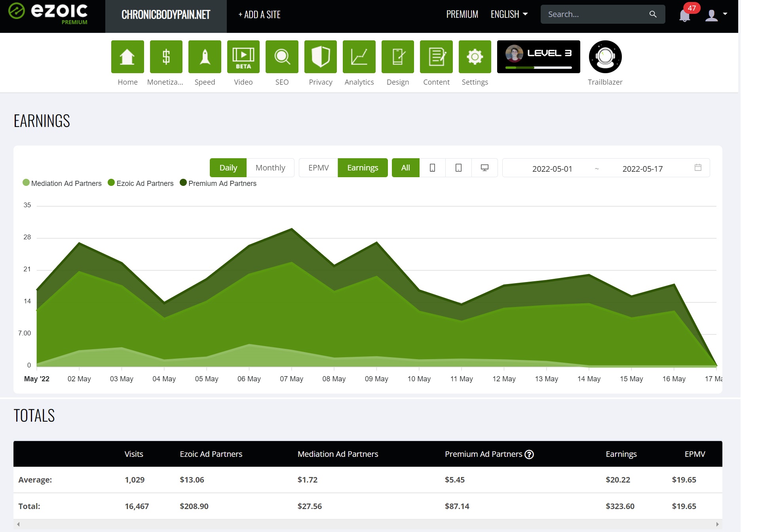Open the notifications bell
Screen dimensions: 758x532
point(684,16)
